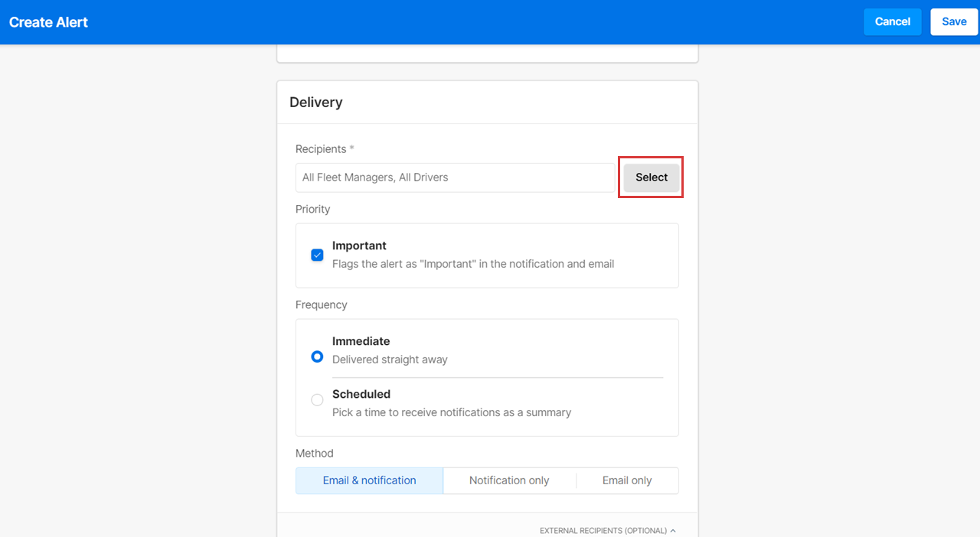The height and width of the screenshot is (537, 980).
Task: Select Email & notification method
Action: click(369, 480)
